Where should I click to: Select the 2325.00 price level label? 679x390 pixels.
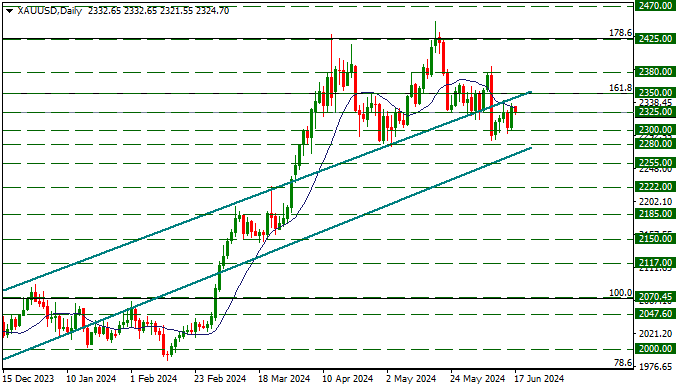655,112
